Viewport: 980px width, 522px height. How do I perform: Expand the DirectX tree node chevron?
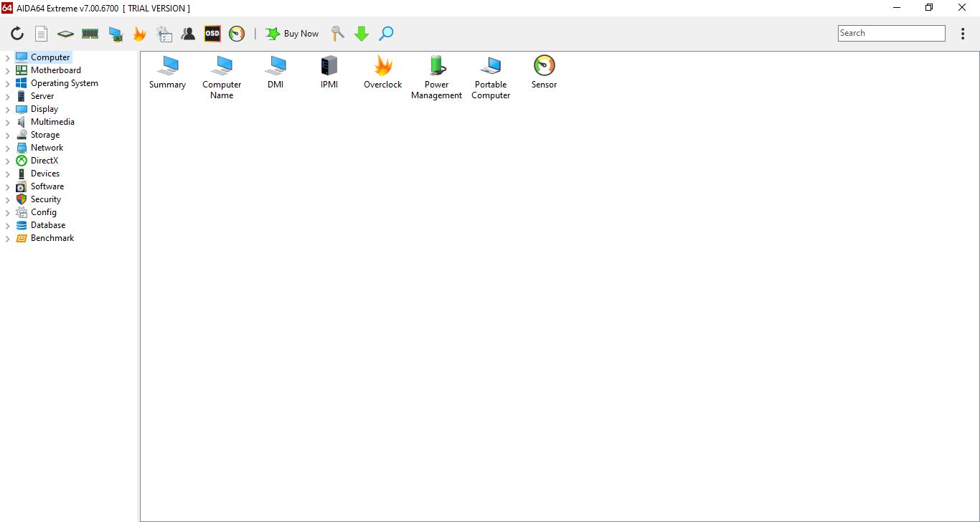[x=8, y=161]
